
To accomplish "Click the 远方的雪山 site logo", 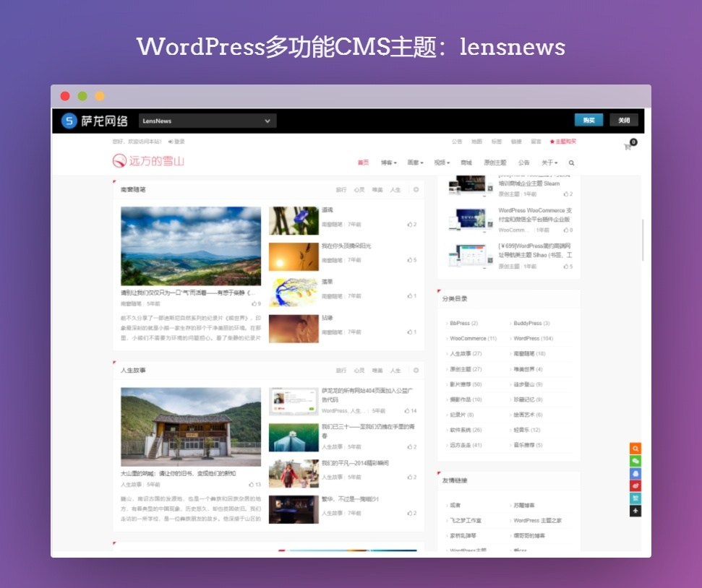I will pyautogui.click(x=148, y=161).
